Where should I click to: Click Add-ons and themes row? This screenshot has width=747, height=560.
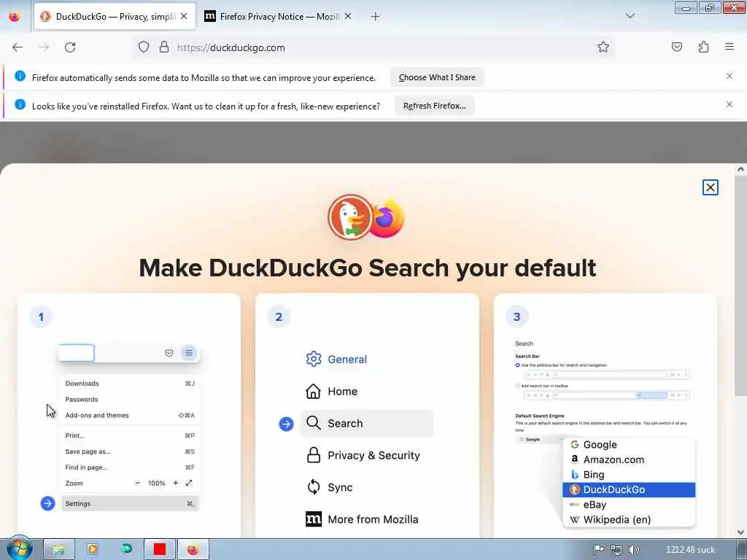click(130, 415)
